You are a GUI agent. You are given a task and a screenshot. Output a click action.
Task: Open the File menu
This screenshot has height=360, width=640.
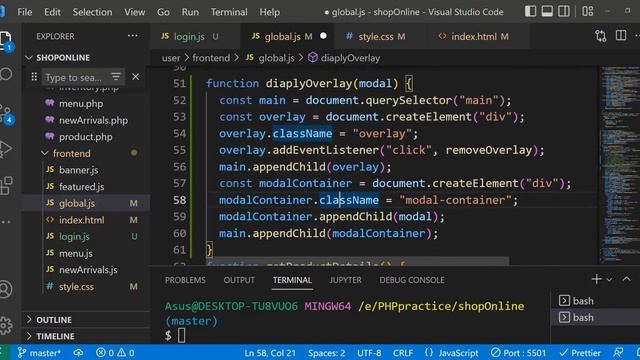click(x=24, y=12)
